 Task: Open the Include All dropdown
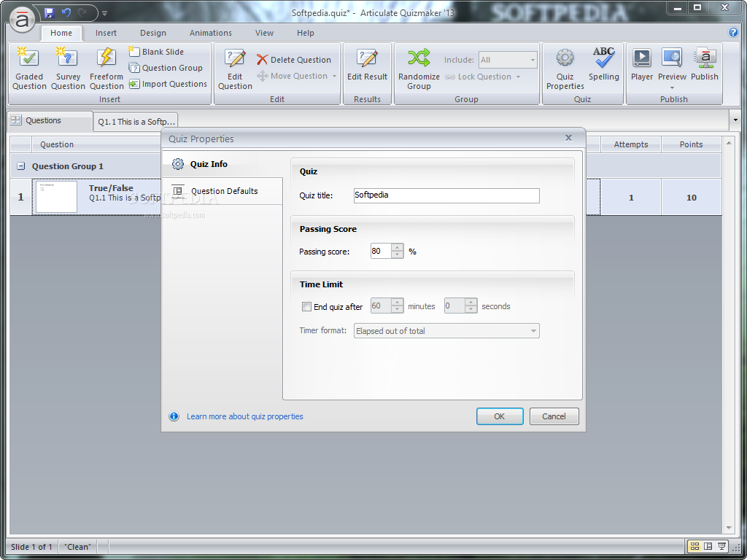click(x=508, y=60)
